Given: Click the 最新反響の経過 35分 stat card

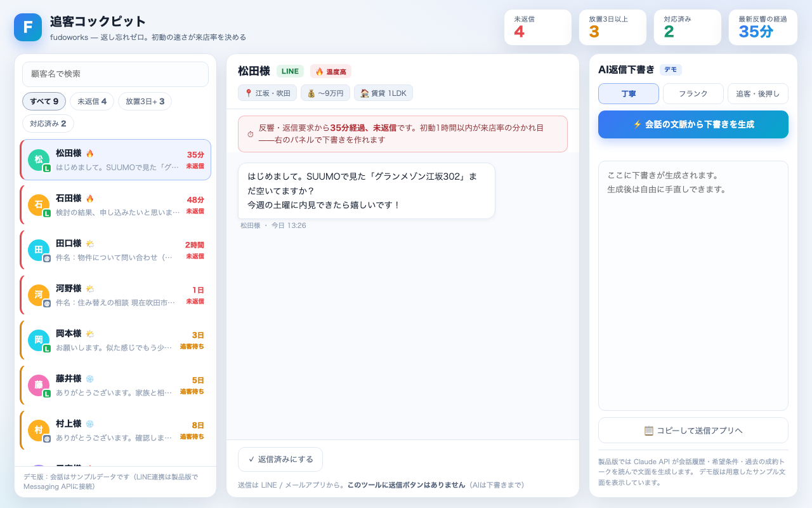Looking at the screenshot, I should click(763, 27).
